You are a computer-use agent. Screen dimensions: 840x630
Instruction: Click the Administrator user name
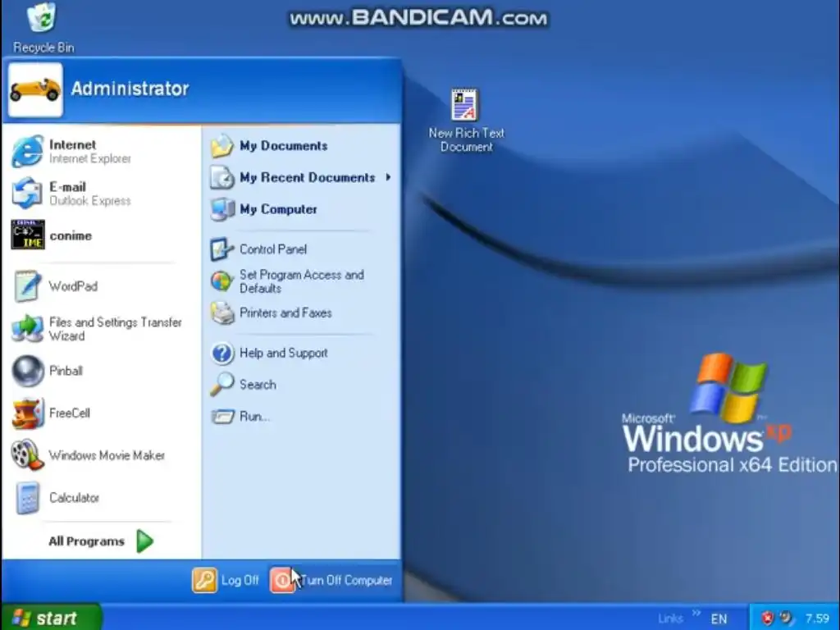point(130,89)
